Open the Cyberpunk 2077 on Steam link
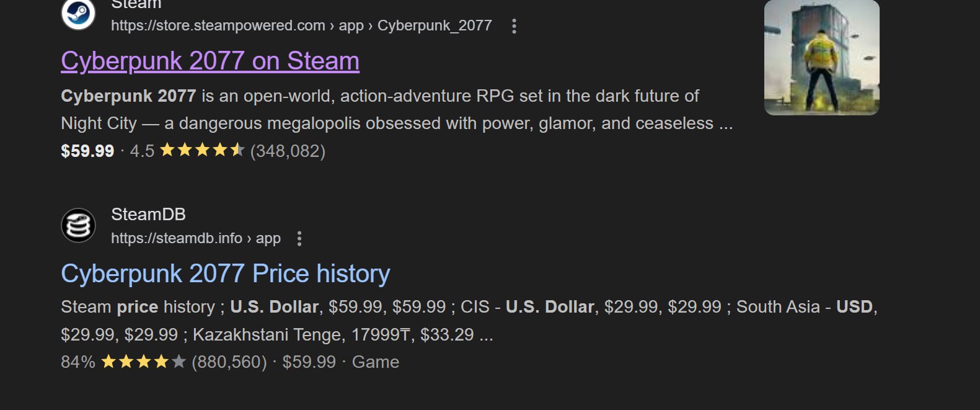The image size is (980, 410). point(210,61)
